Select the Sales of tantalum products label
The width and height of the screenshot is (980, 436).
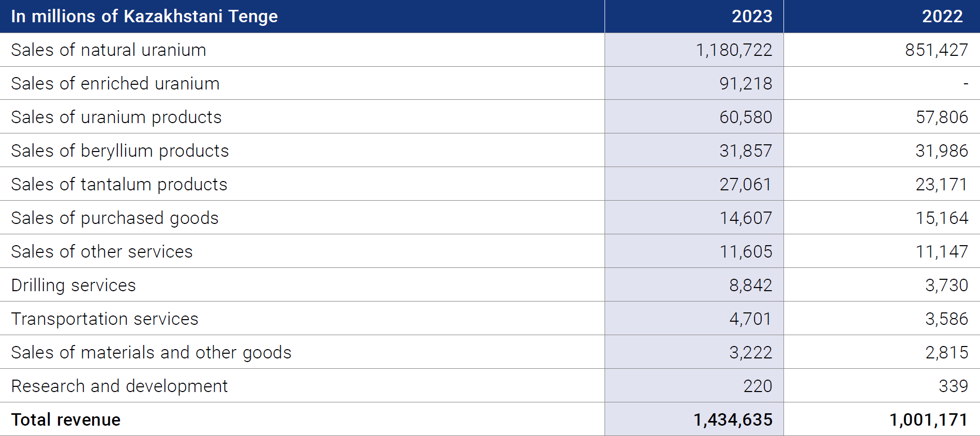pyautogui.click(x=119, y=185)
